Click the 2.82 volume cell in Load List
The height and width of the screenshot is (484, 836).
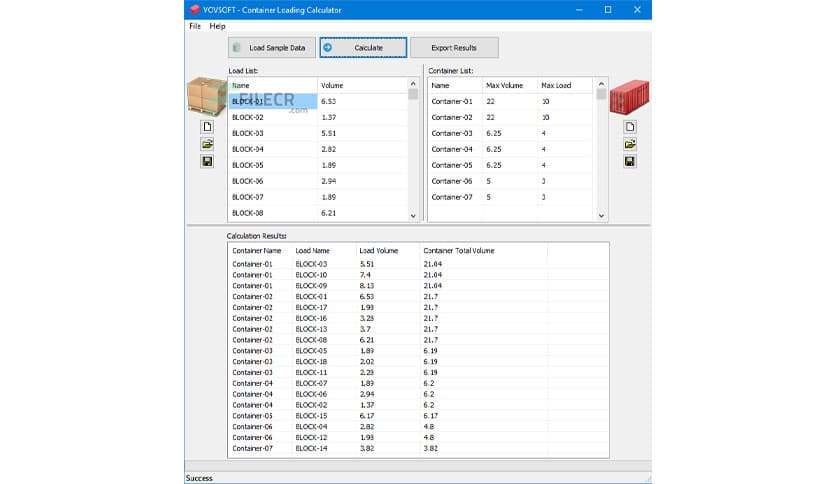pos(328,149)
